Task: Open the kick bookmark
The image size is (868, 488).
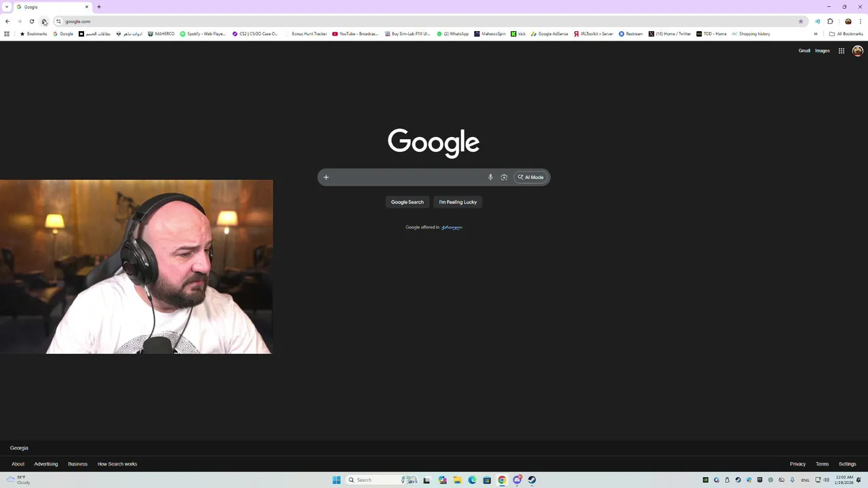Action: click(x=519, y=34)
